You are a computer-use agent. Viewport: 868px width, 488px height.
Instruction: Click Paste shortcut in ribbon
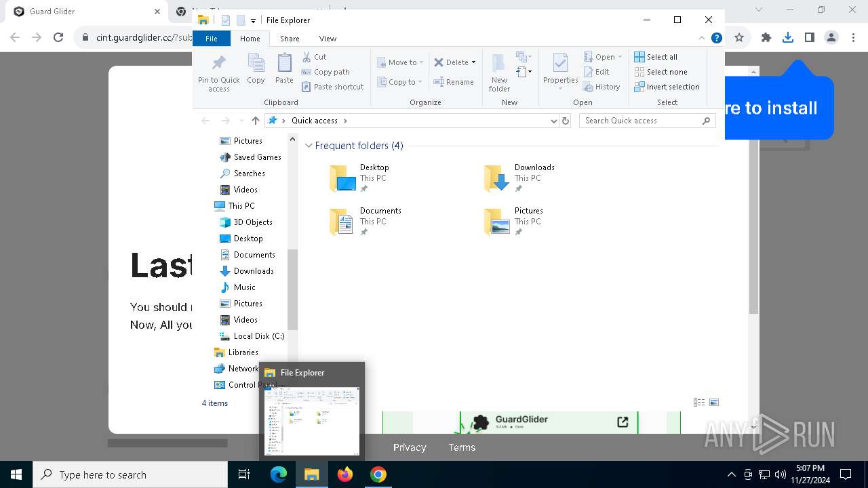tap(332, 87)
